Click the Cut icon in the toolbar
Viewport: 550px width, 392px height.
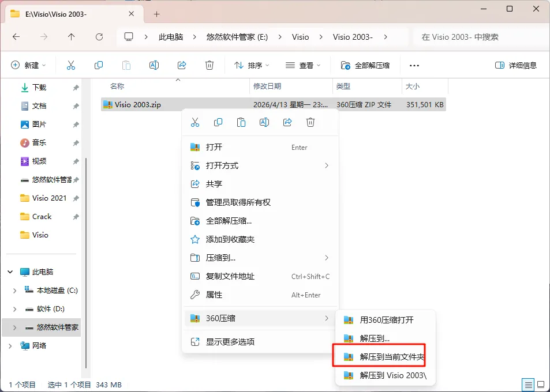tap(71, 65)
